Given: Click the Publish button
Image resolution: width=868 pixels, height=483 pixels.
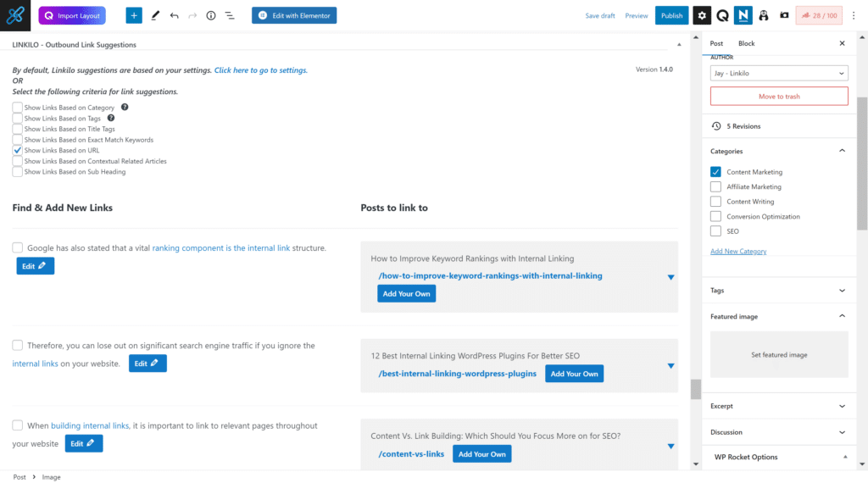Looking at the screenshot, I should pyautogui.click(x=671, y=15).
